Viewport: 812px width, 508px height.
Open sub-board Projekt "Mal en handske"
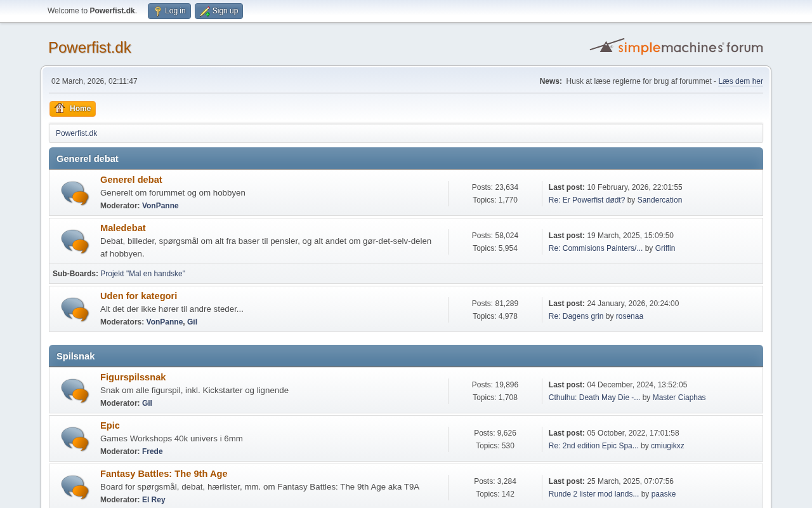[143, 274]
